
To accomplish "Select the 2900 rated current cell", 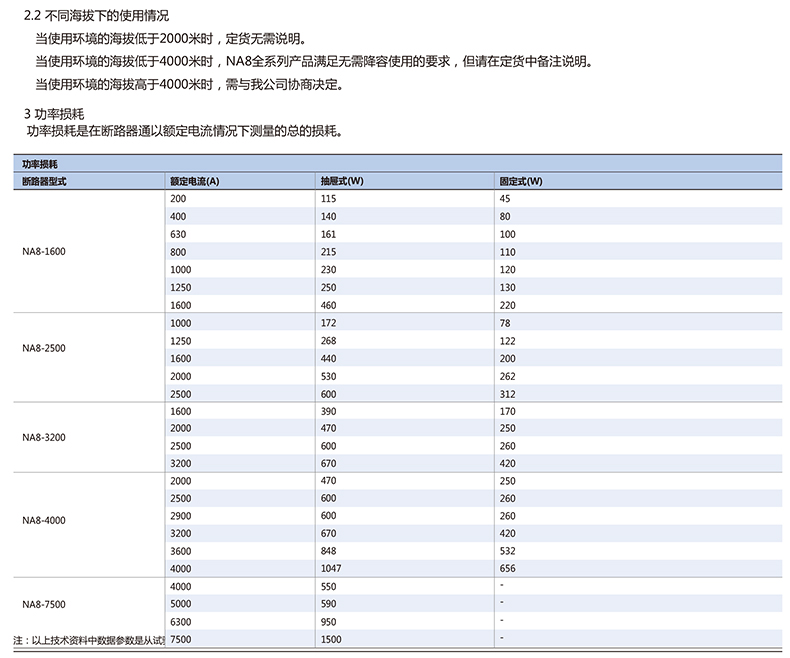I will tap(181, 515).
